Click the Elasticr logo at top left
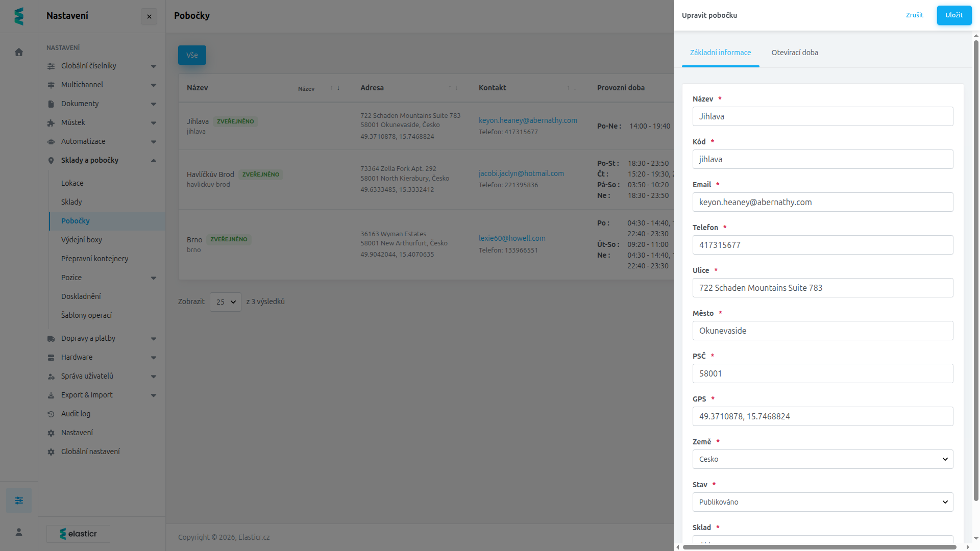Viewport: 980px width, 551px height. click(19, 16)
